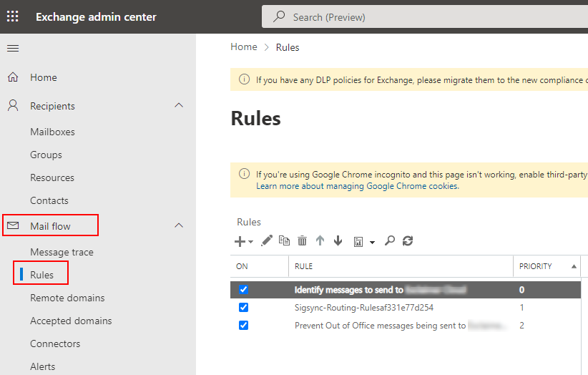Image resolution: width=588 pixels, height=375 pixels.
Task: Refresh the rules list
Action: [x=408, y=241]
